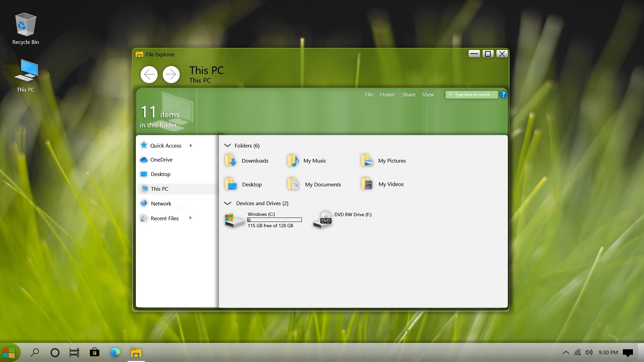Open Microsoft Store from taskbar
This screenshot has height=362, width=644.
pyautogui.click(x=95, y=352)
